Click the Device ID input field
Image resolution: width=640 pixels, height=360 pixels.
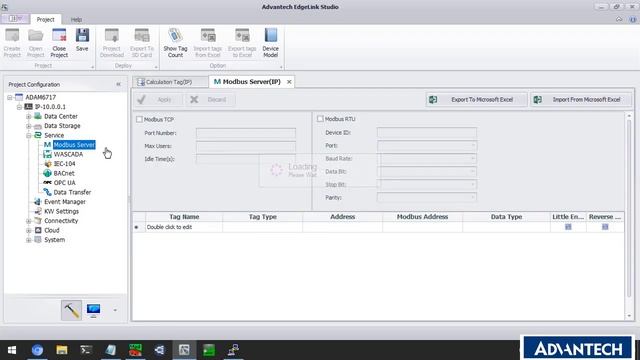427,133
